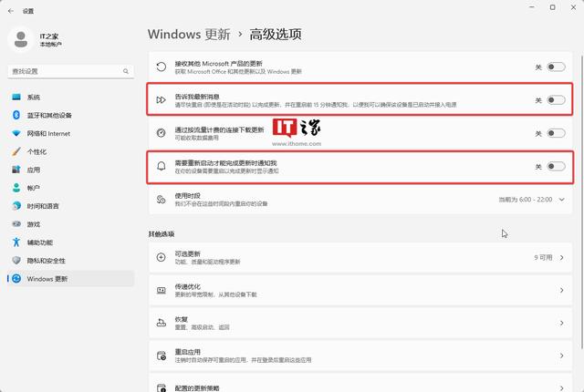This screenshot has height=392, width=584.
Task: Click the 辅助功能 accessibility icon
Action: (x=16, y=242)
